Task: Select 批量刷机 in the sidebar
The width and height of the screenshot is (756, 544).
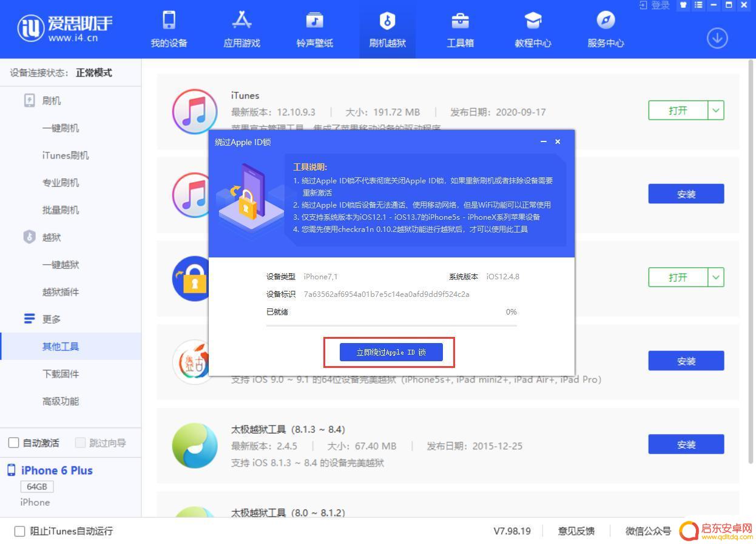Action: (x=61, y=210)
